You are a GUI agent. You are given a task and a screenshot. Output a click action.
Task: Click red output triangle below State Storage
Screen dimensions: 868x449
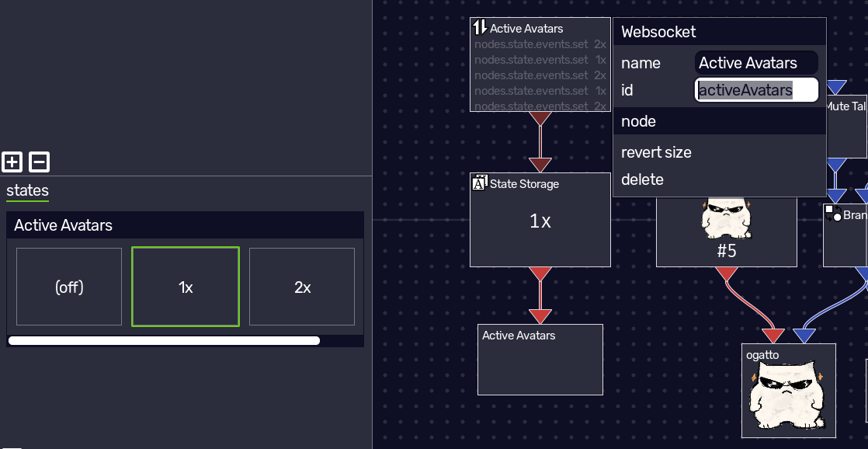pos(540,274)
